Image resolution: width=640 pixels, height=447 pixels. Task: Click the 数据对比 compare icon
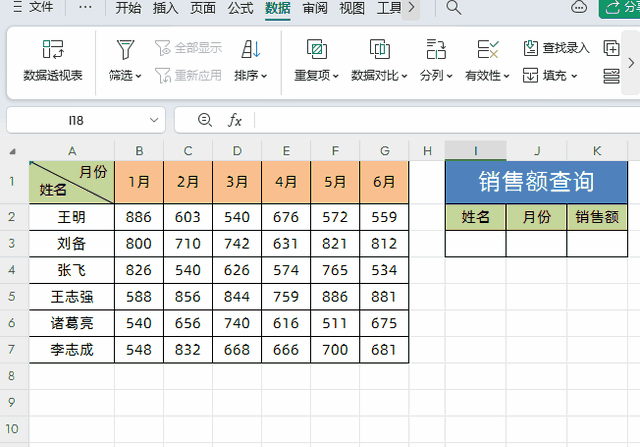point(380,49)
